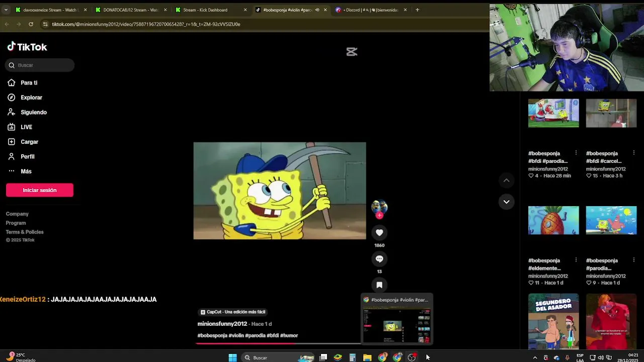Open the creator avatar beside the video

[379, 206]
